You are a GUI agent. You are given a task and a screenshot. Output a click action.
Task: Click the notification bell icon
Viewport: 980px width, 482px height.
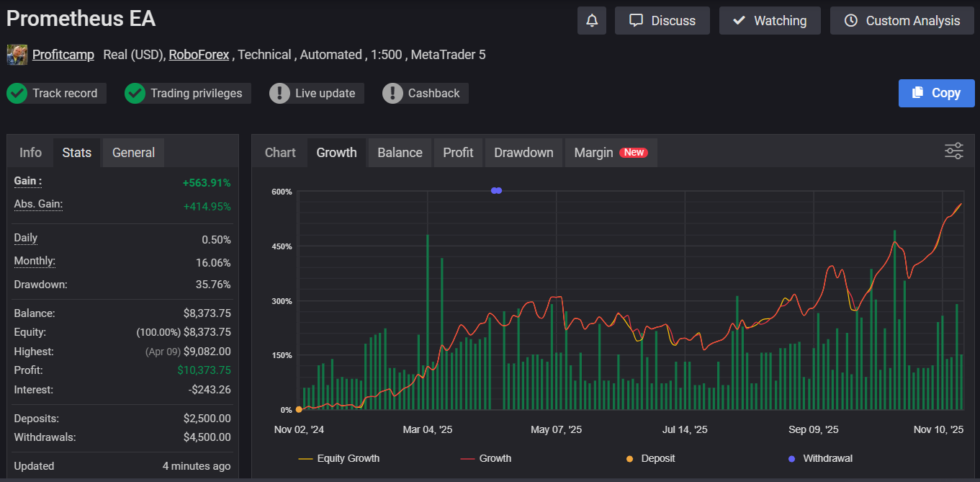click(592, 21)
